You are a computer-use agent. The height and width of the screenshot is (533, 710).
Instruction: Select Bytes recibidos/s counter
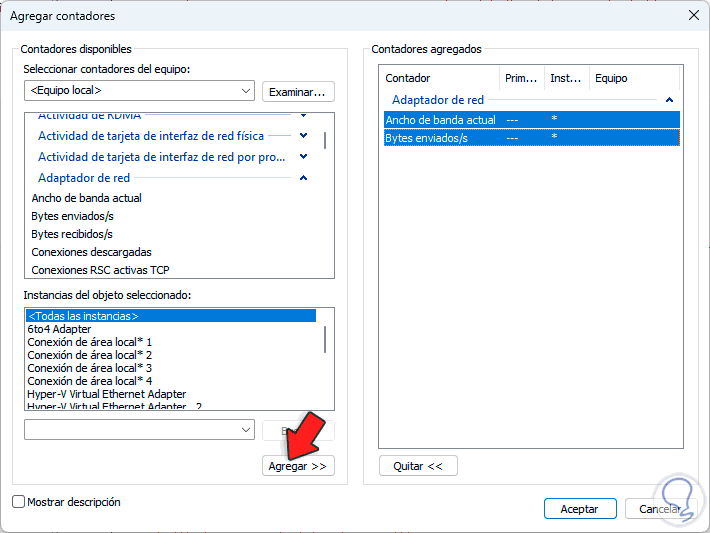click(x=72, y=234)
